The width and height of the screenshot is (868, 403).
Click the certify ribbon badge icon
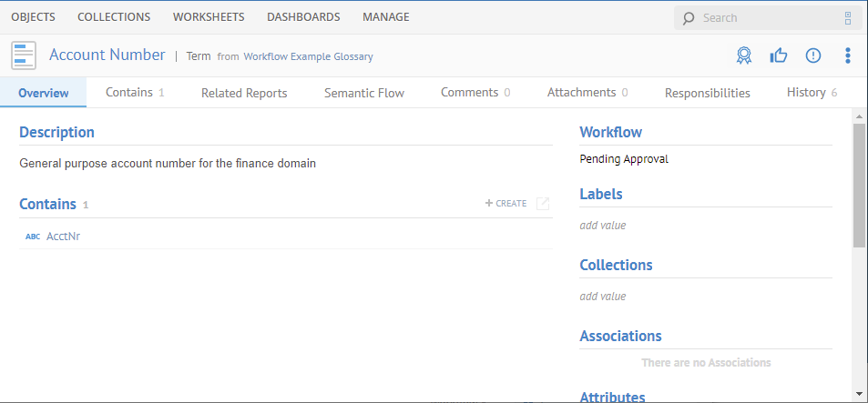[x=744, y=55]
